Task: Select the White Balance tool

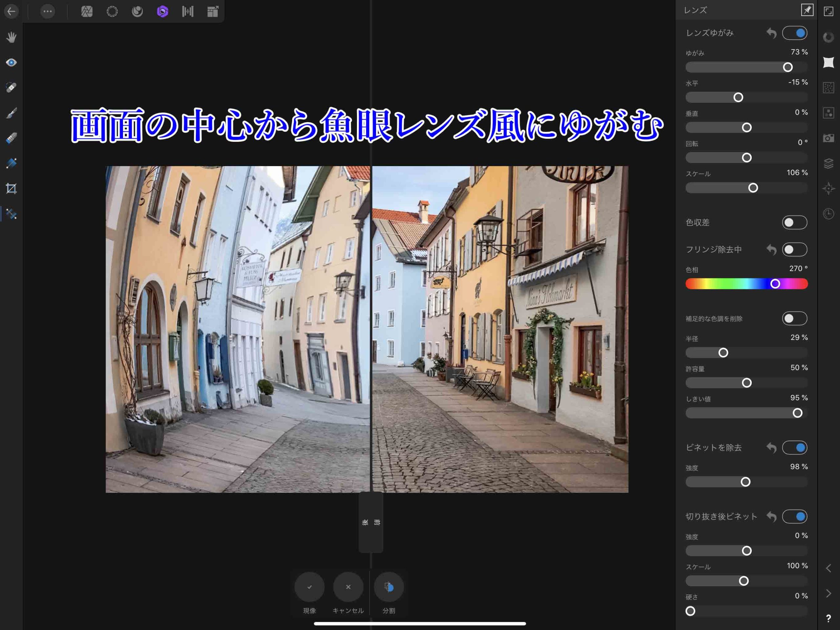Action: [11, 214]
